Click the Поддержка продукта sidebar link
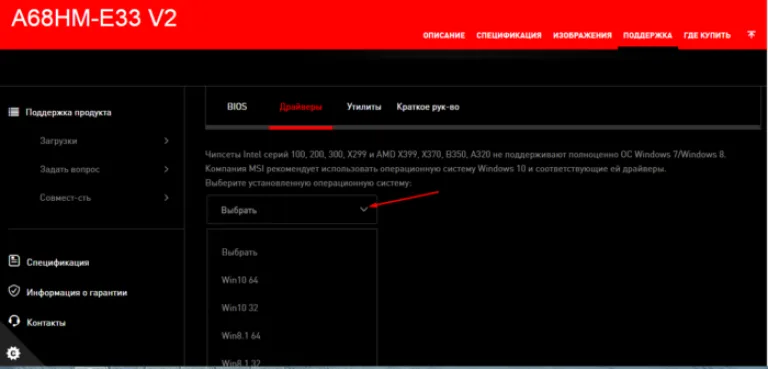768x369 pixels. coord(69,112)
